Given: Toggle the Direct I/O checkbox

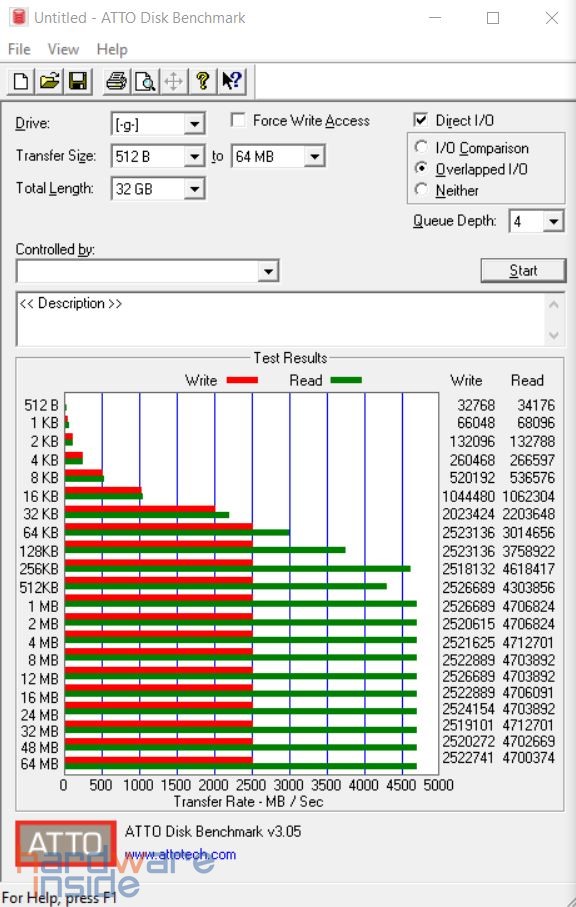Looking at the screenshot, I should tap(421, 120).
